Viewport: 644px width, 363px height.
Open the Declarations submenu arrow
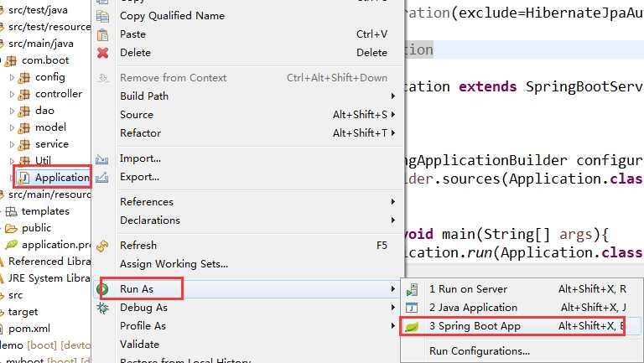[x=392, y=220]
